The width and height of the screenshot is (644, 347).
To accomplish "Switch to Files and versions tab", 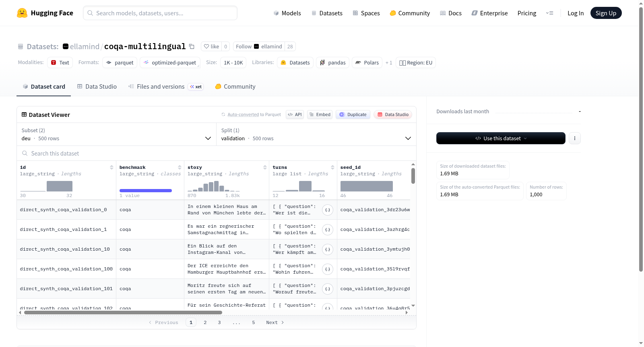I will 166,87.
